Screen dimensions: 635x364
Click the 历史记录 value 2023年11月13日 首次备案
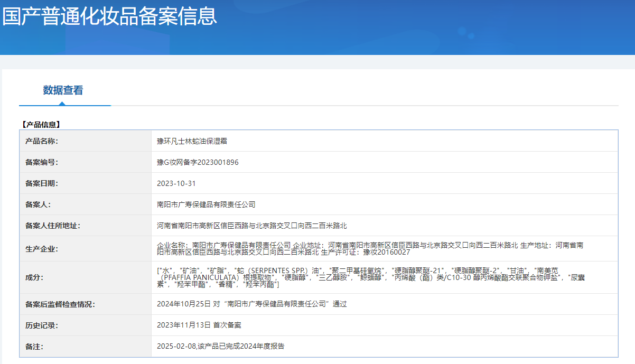[199, 325]
